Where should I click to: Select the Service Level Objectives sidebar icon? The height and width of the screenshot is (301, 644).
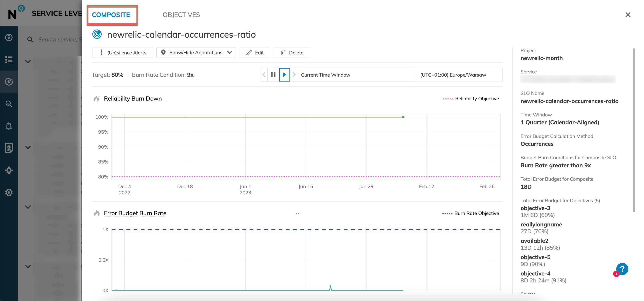click(x=9, y=82)
